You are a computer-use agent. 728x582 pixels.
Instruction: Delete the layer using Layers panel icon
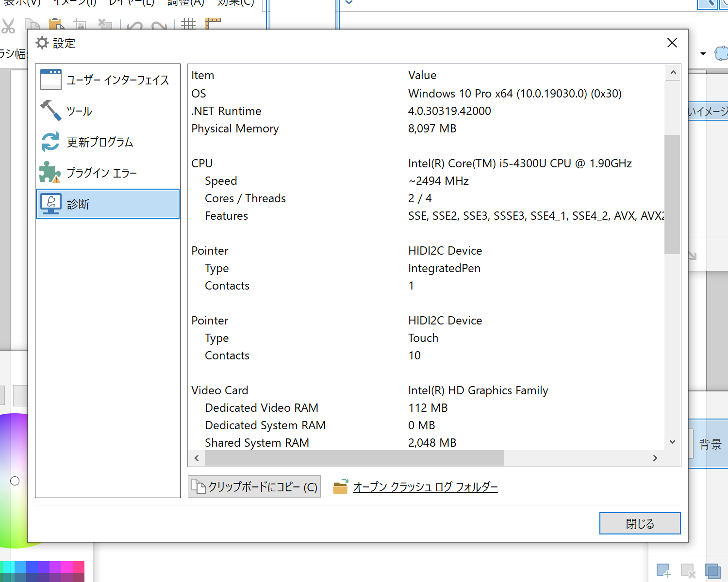tap(688, 571)
